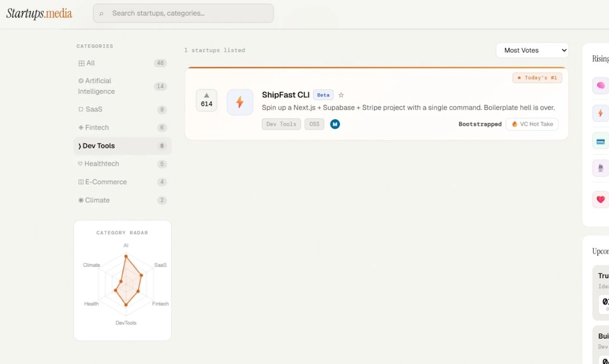Image resolution: width=609 pixels, height=364 pixels.
Task: Click the orange bolt icon in Rising panel
Action: coord(601,113)
